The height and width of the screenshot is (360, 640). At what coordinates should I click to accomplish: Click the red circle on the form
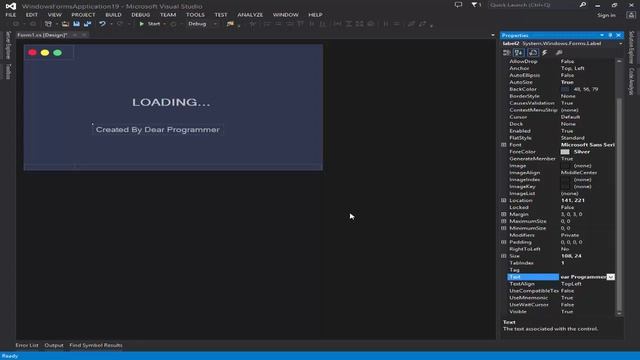[x=32, y=53]
